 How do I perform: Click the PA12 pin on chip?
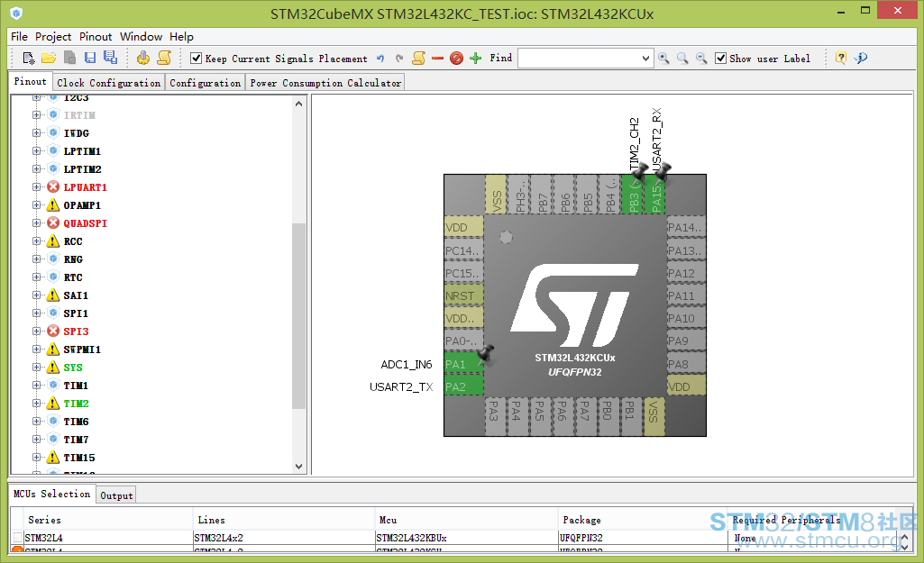pos(687,273)
